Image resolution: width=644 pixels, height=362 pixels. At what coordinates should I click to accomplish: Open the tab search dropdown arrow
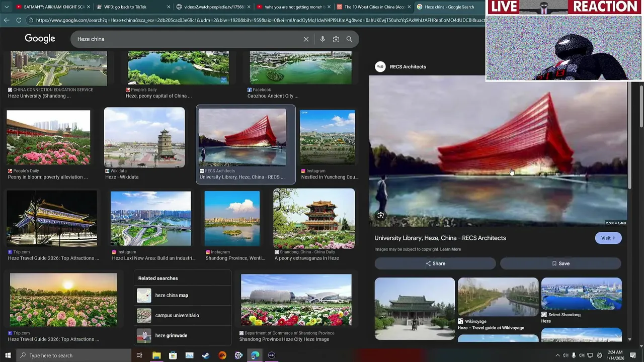[x=7, y=7]
